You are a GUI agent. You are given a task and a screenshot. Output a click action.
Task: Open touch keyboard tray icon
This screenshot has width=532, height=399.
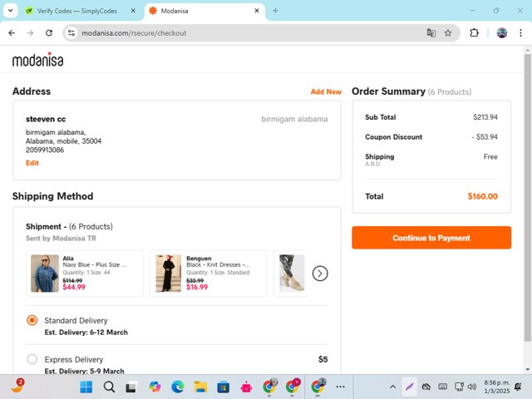click(442, 387)
